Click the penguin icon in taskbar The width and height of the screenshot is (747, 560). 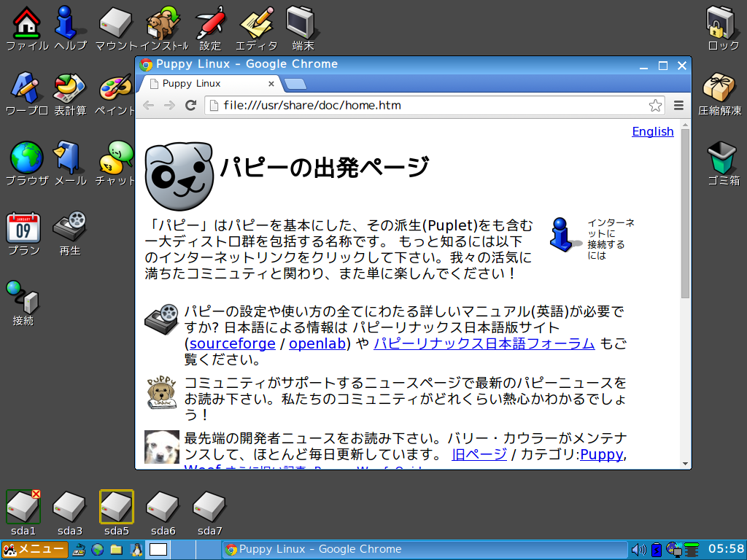click(136, 550)
